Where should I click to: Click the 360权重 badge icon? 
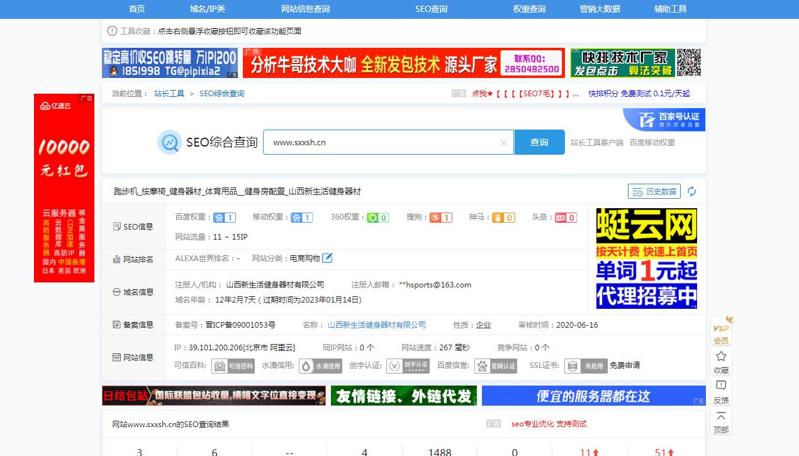coord(378,218)
